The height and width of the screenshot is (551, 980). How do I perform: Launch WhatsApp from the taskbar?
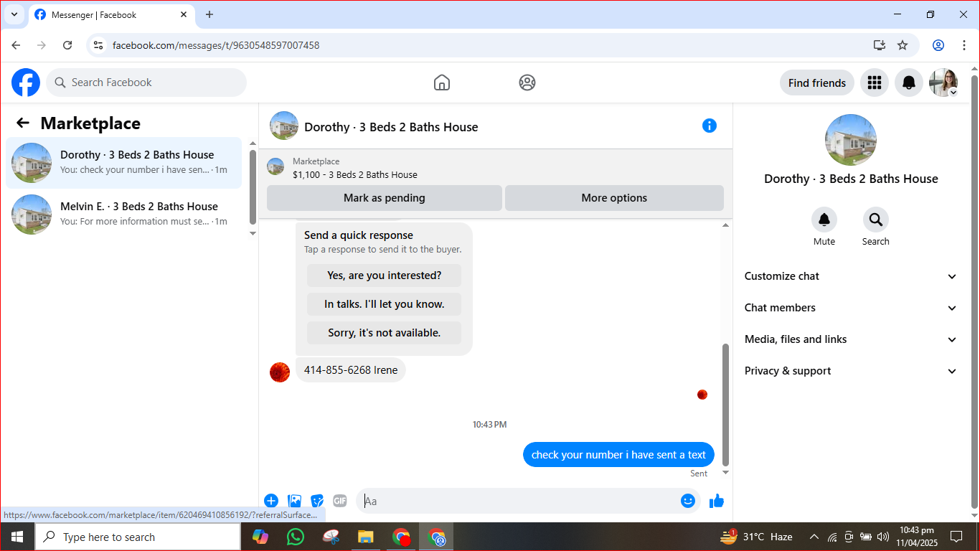pos(295,537)
